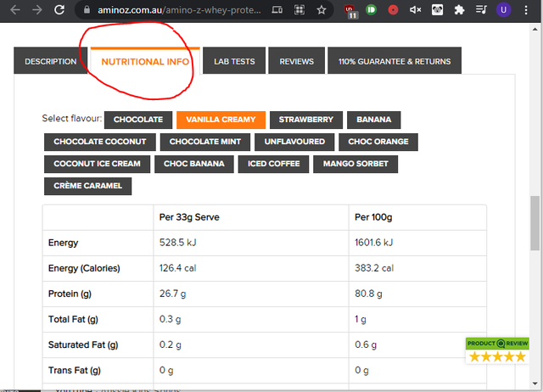Open the media control playlist icon

[481, 10]
